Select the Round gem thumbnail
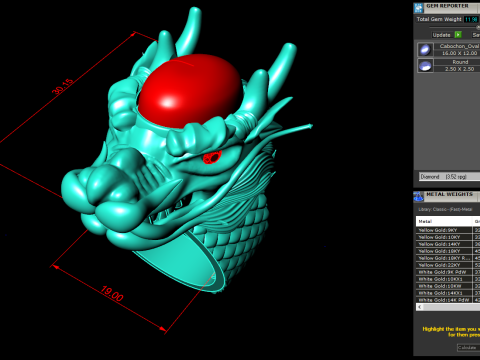The width and height of the screenshot is (480, 360). click(425, 66)
